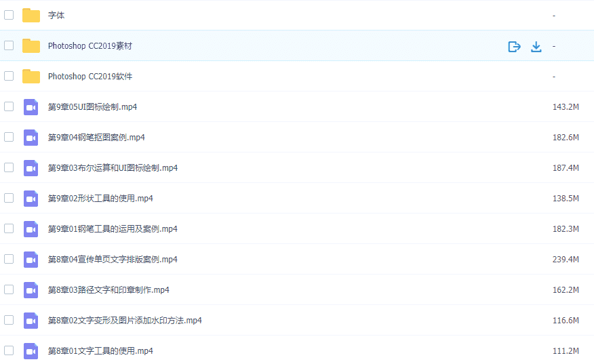Tick the checkbox beside Photoshop CC2019素材

9,45
